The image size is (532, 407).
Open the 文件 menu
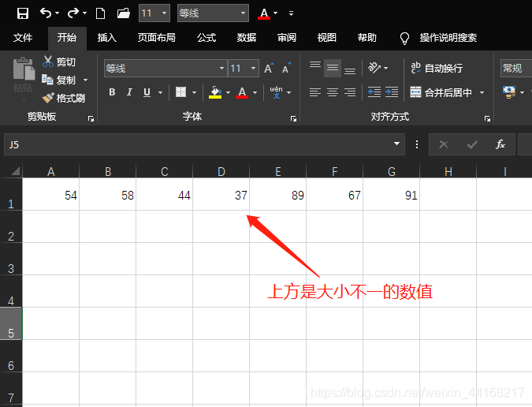(x=23, y=37)
